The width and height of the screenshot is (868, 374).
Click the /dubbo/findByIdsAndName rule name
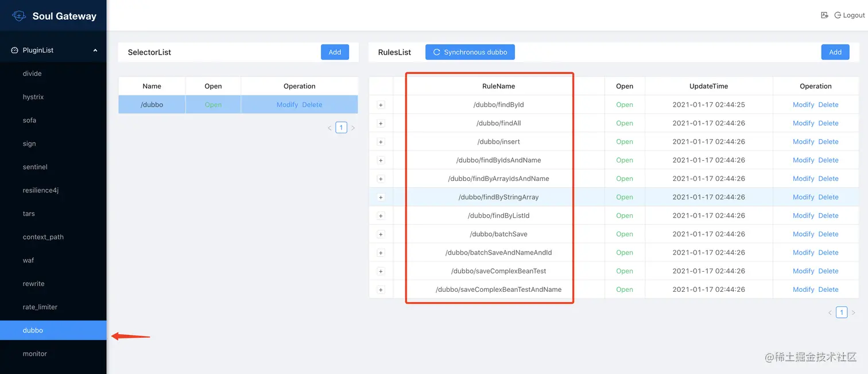(x=498, y=160)
